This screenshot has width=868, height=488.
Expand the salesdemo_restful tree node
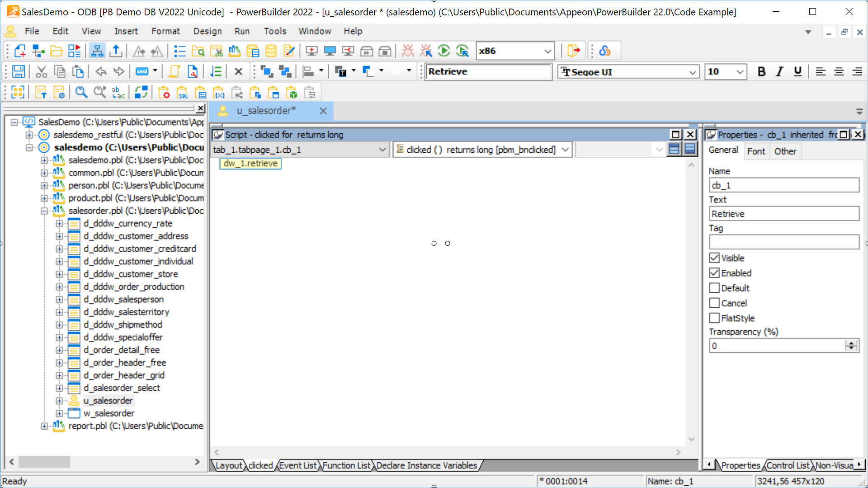coord(29,135)
